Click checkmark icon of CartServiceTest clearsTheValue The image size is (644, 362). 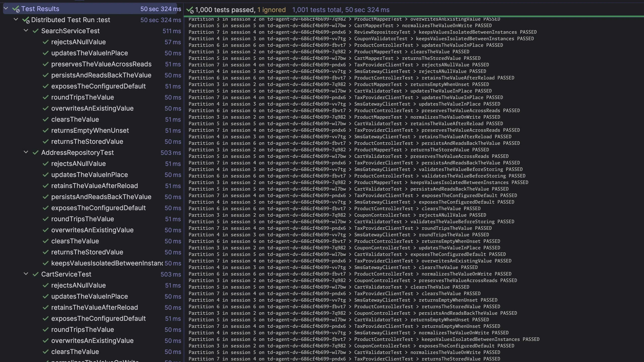tap(46, 352)
